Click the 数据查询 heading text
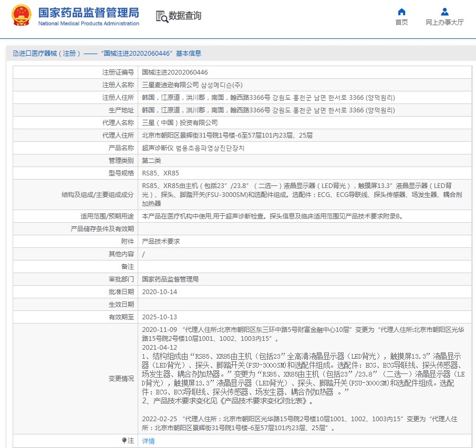This screenshot has height=448, width=476. pyautogui.click(x=185, y=15)
